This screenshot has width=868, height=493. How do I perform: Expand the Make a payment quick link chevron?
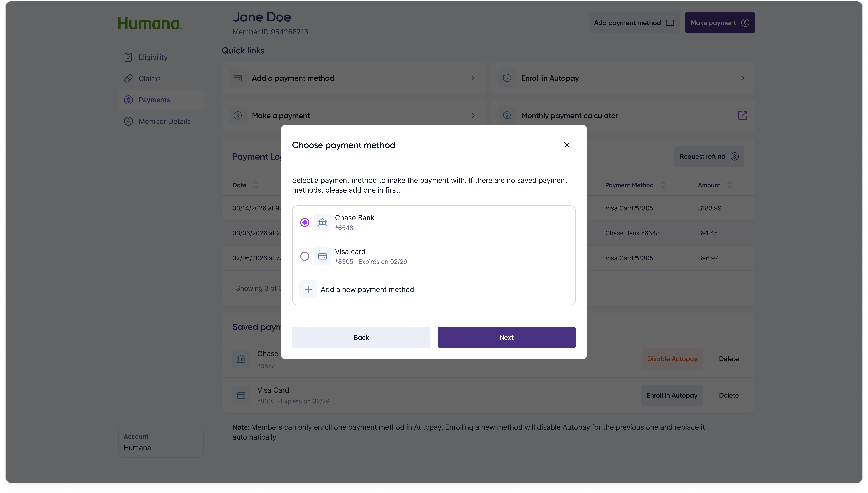473,115
